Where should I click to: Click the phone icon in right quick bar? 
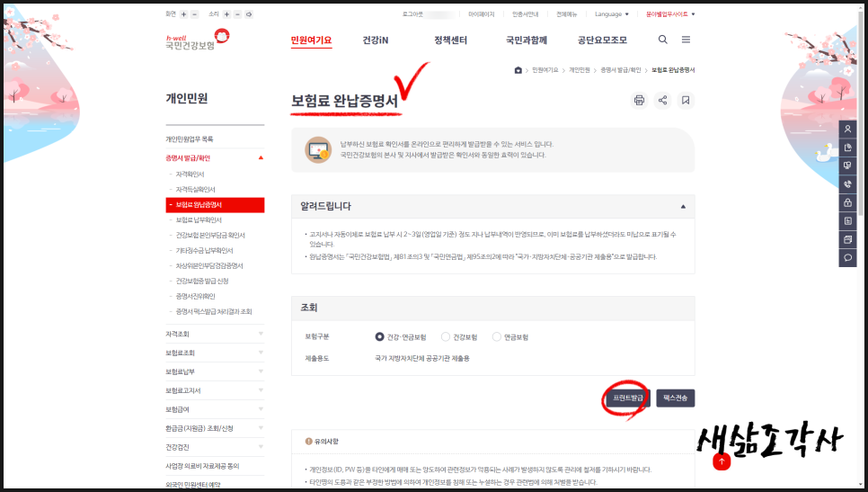847,184
